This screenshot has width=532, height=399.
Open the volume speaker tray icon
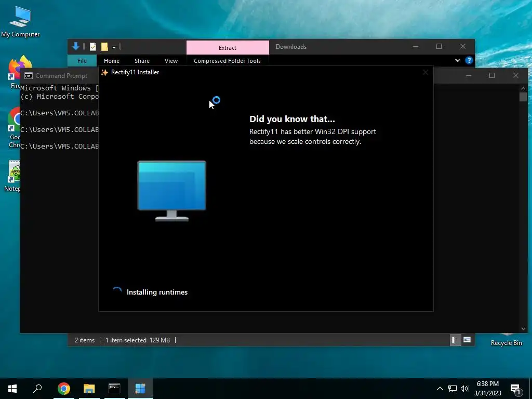[x=464, y=389]
